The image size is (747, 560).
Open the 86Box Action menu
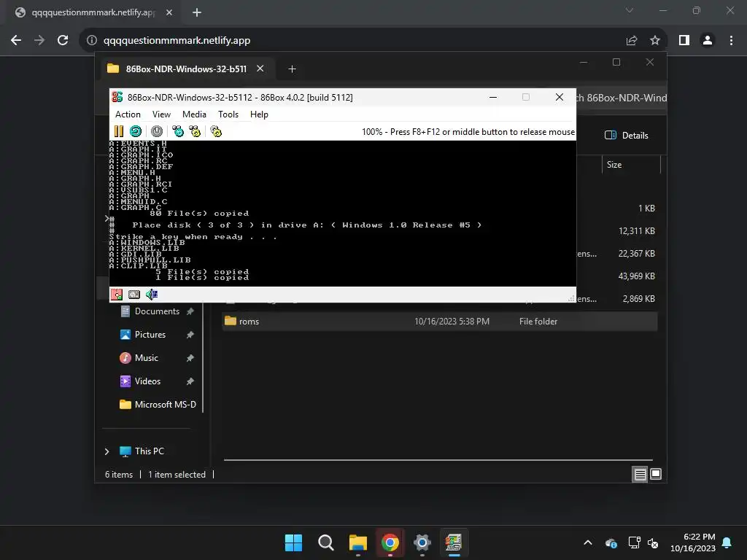click(128, 114)
